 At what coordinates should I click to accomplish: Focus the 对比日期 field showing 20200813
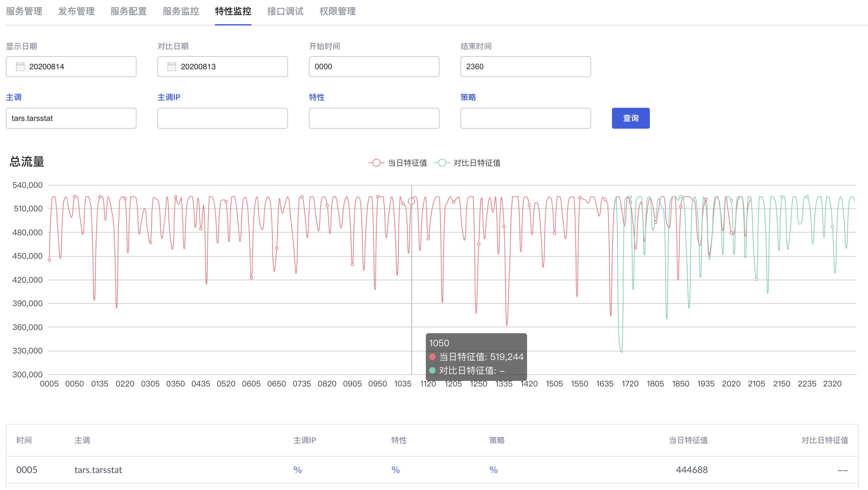coord(222,67)
